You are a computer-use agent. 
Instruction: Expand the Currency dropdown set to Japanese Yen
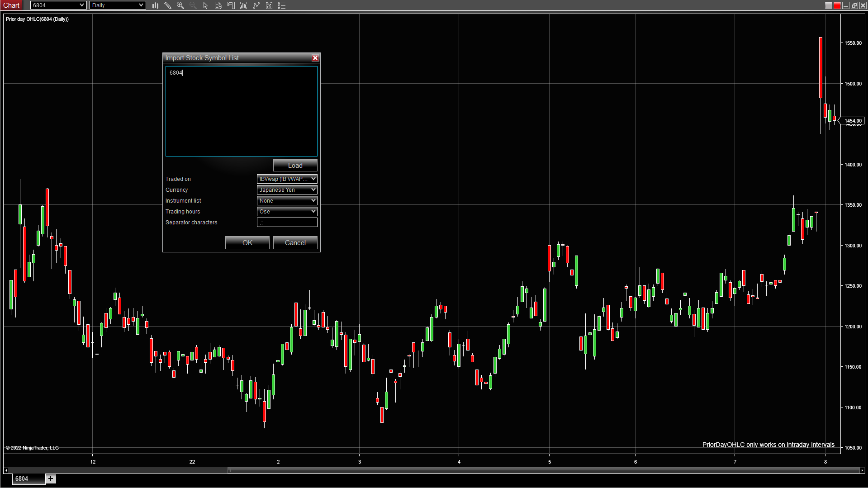pos(287,190)
